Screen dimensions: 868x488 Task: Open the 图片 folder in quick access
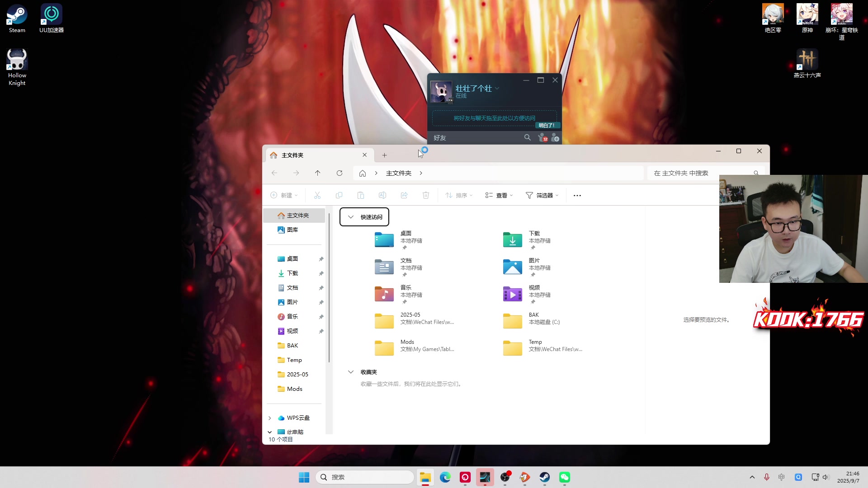527,267
